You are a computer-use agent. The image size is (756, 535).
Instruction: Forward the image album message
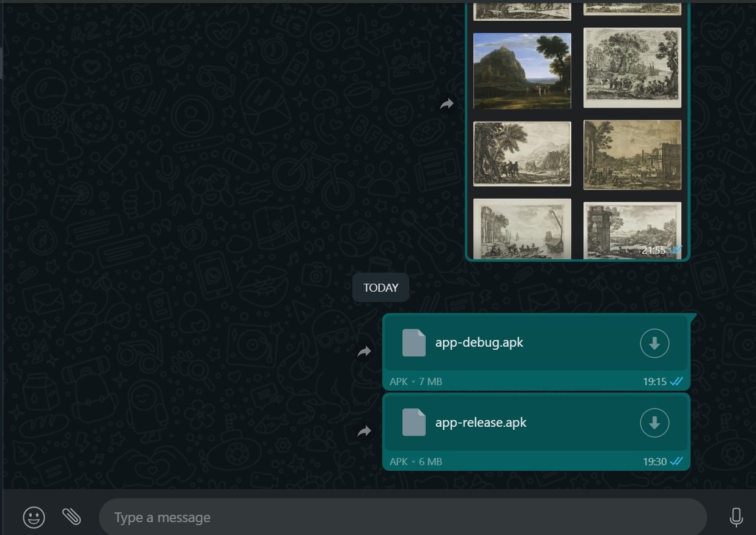[447, 104]
